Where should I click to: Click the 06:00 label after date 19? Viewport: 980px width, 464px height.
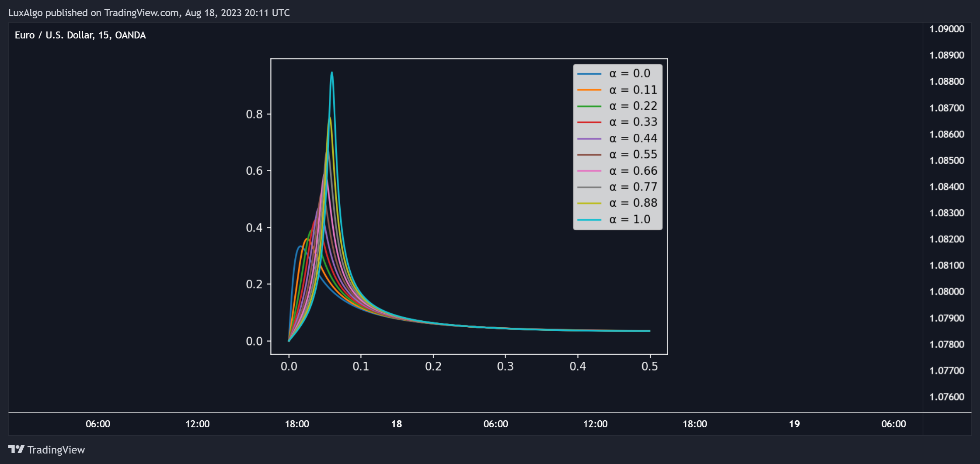click(894, 424)
